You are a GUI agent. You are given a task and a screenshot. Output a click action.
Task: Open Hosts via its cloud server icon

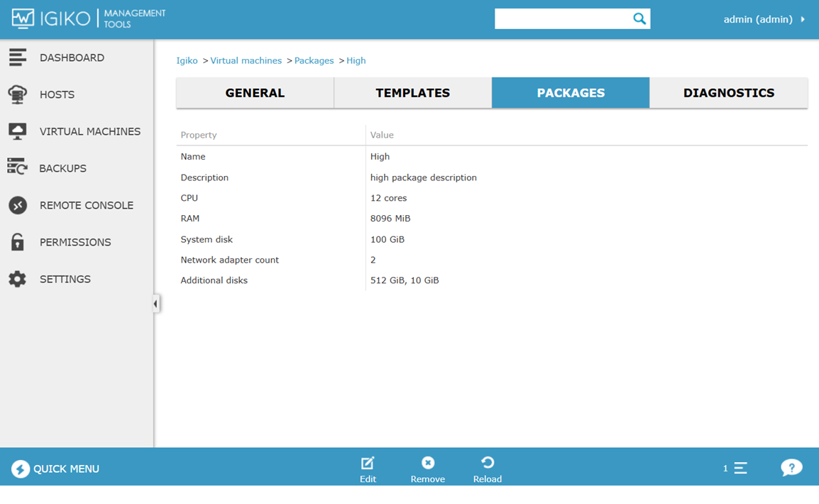pyautogui.click(x=18, y=94)
